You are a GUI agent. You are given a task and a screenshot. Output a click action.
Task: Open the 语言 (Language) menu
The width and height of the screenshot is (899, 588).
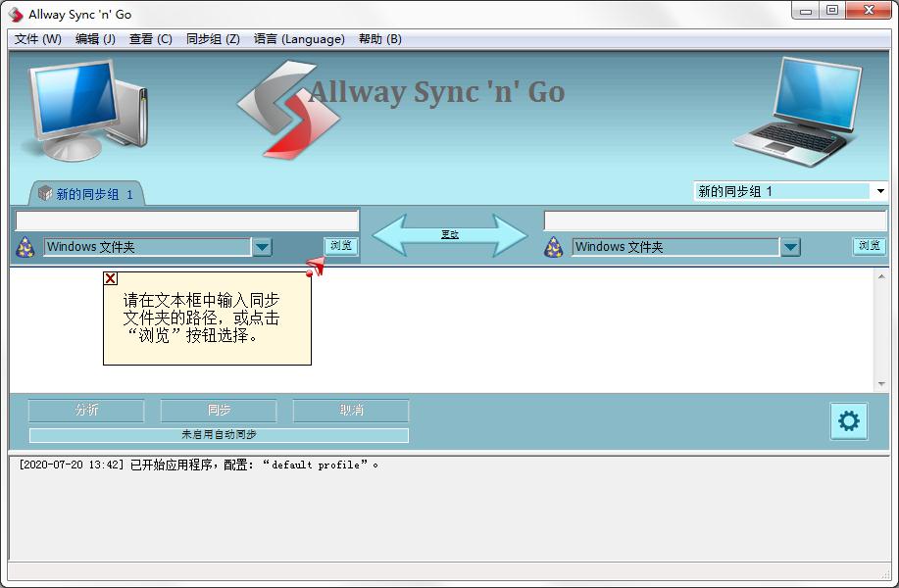299,39
